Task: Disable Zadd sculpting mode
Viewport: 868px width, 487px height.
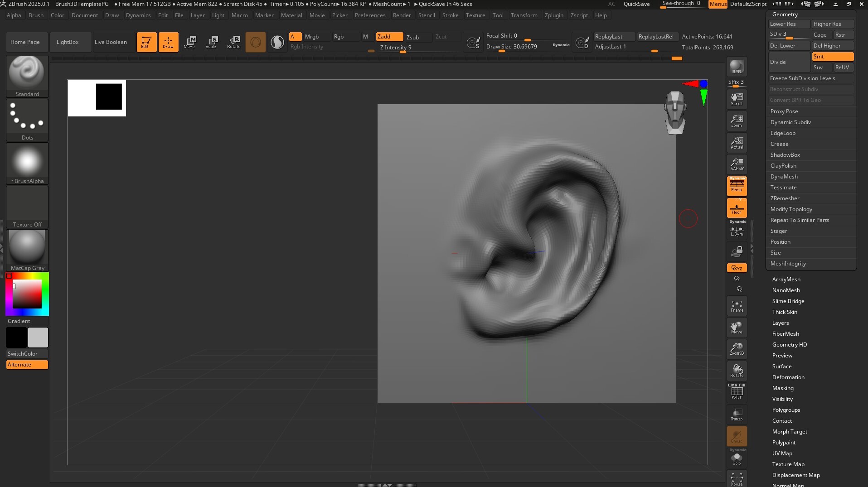Action: pos(388,37)
